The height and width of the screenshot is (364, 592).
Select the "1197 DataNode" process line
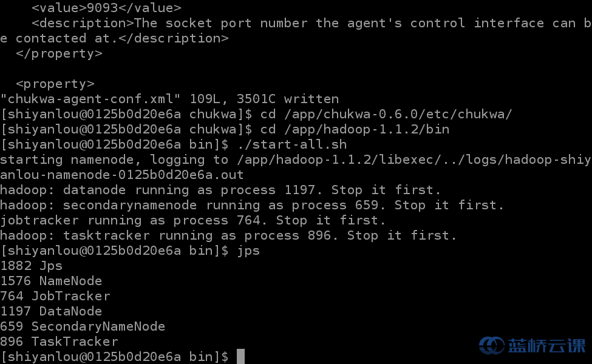pos(51,311)
